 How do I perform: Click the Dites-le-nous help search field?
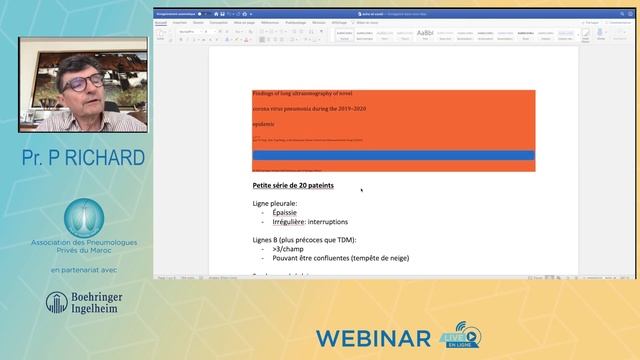point(365,23)
